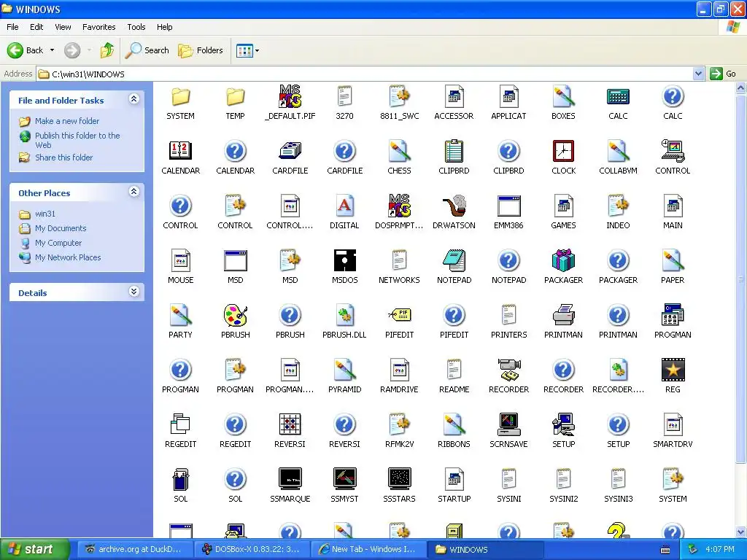
Task: Open the Favorites menu
Action: pyautogui.click(x=99, y=27)
